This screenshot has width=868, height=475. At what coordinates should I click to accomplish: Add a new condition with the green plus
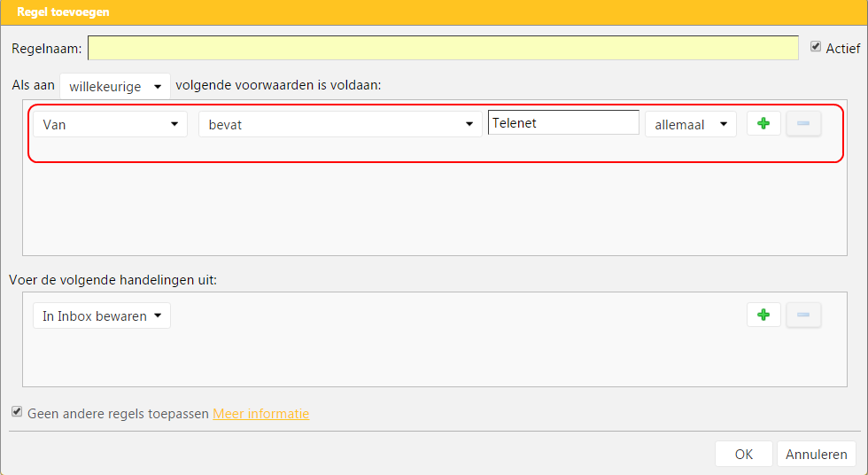pos(763,124)
